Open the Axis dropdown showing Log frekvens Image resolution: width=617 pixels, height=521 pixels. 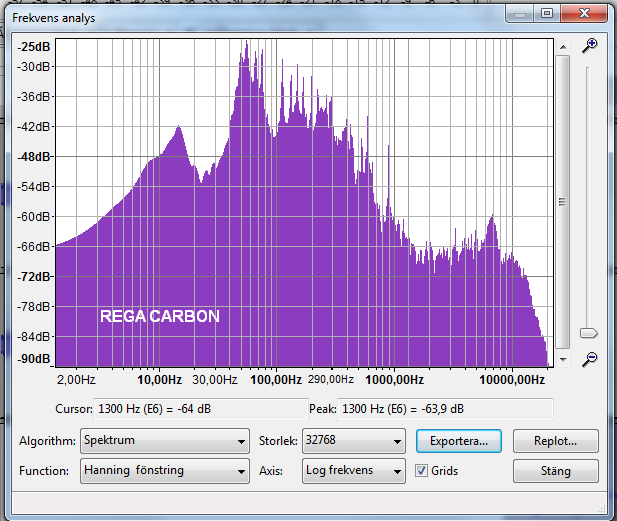[x=354, y=471]
